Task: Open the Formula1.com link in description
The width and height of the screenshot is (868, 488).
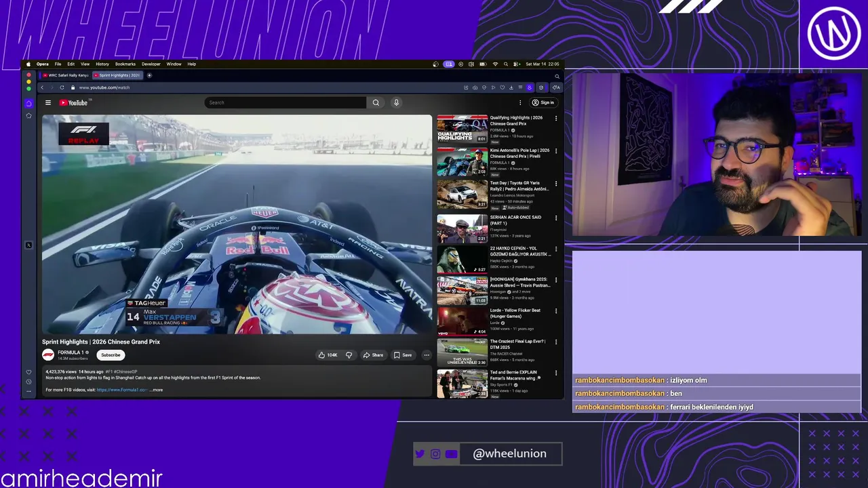Action: click(x=122, y=390)
